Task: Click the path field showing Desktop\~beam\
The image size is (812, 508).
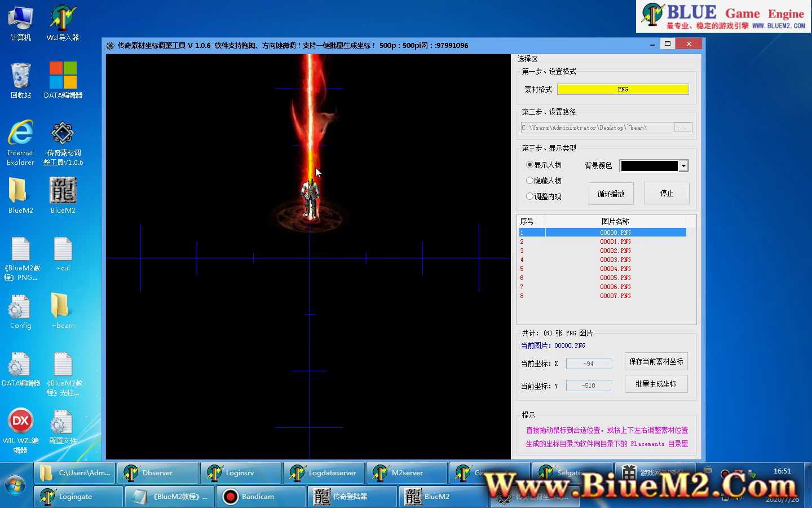Action: (x=598, y=128)
